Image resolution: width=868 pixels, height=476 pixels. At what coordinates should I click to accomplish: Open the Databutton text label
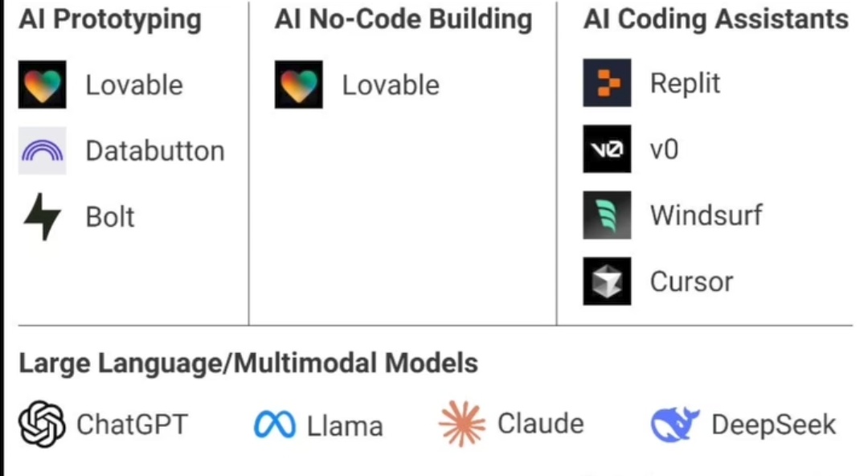(x=155, y=151)
